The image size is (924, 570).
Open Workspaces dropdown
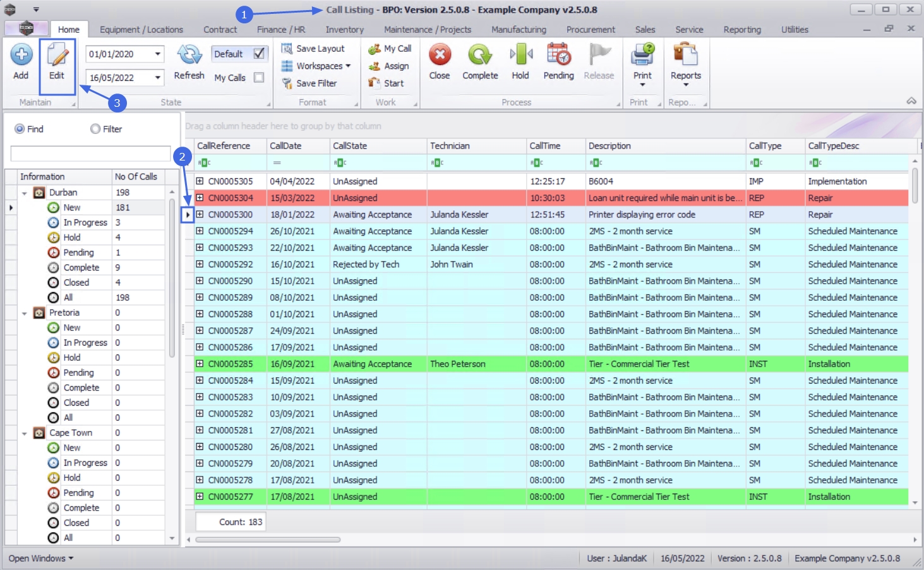click(x=316, y=66)
